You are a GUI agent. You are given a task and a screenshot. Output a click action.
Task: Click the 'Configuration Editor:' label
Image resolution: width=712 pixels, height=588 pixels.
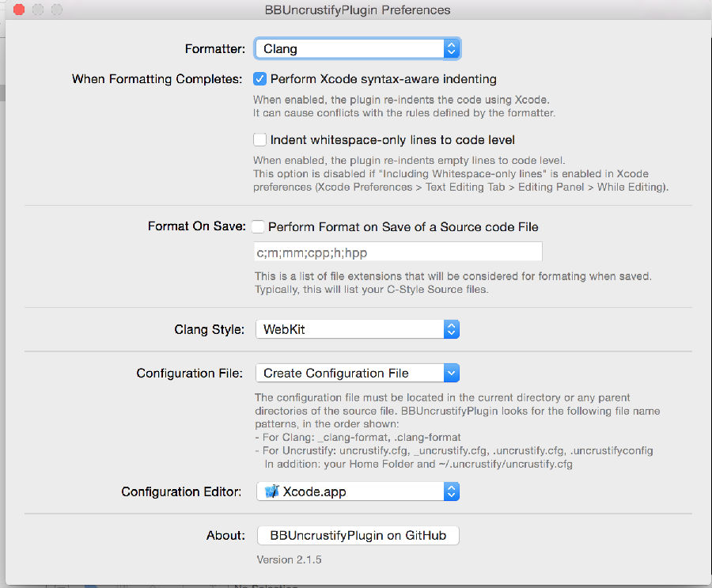pos(181,491)
